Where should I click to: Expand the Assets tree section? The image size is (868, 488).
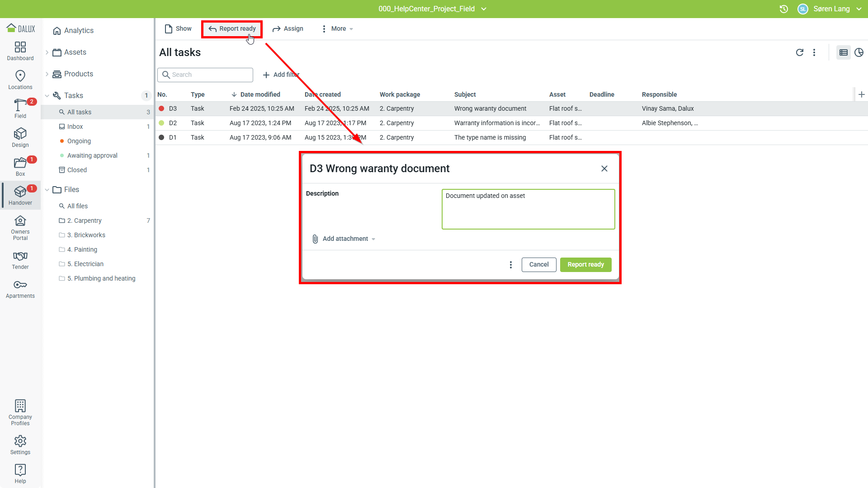[x=47, y=52]
